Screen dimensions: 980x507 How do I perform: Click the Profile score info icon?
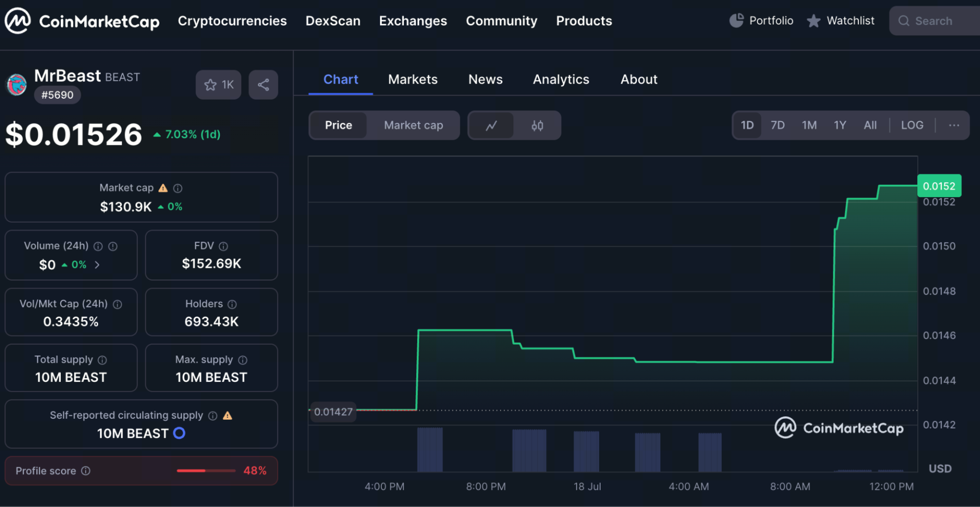[x=86, y=471]
